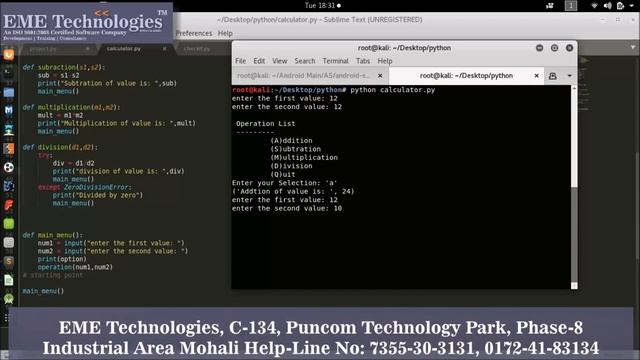
Task: Click '(A)ddition' in terminal operation list
Action: [x=291, y=140]
